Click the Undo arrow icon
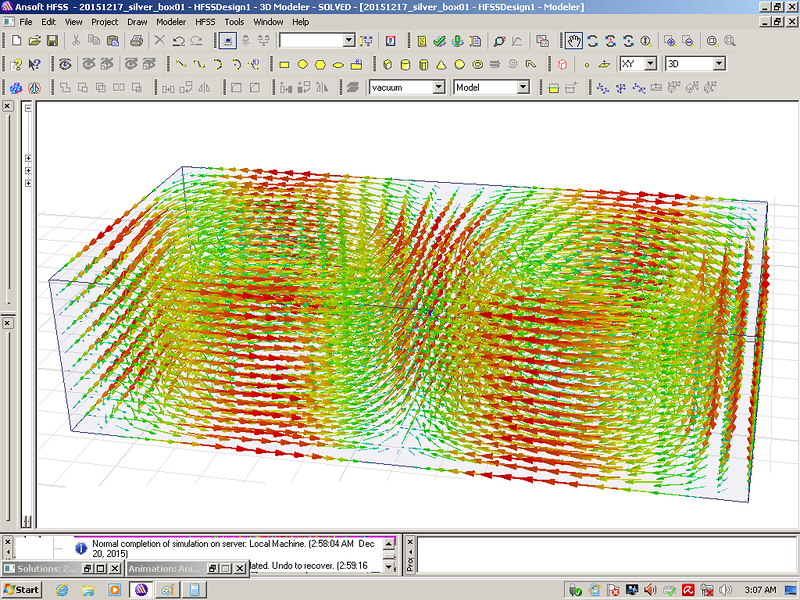The height and width of the screenshot is (600, 800). [x=178, y=41]
